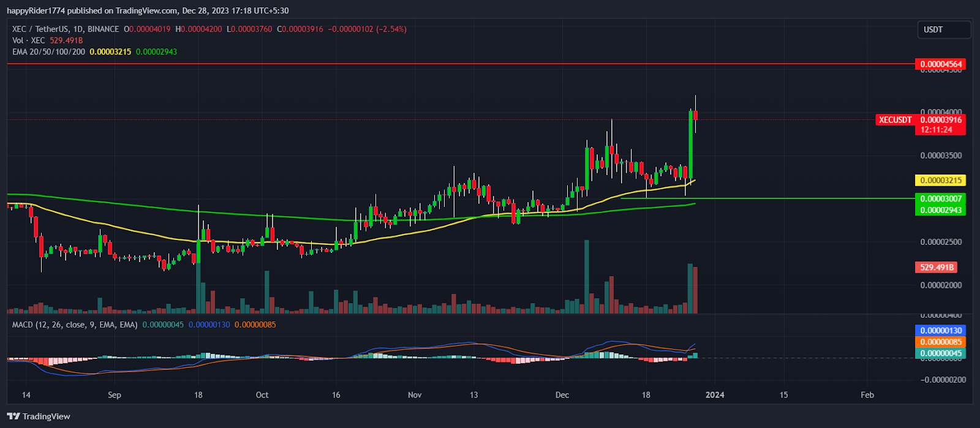This screenshot has height=428, width=980.
Task: Click the 529.491B volume label on the price axis
Action: [x=936, y=268]
